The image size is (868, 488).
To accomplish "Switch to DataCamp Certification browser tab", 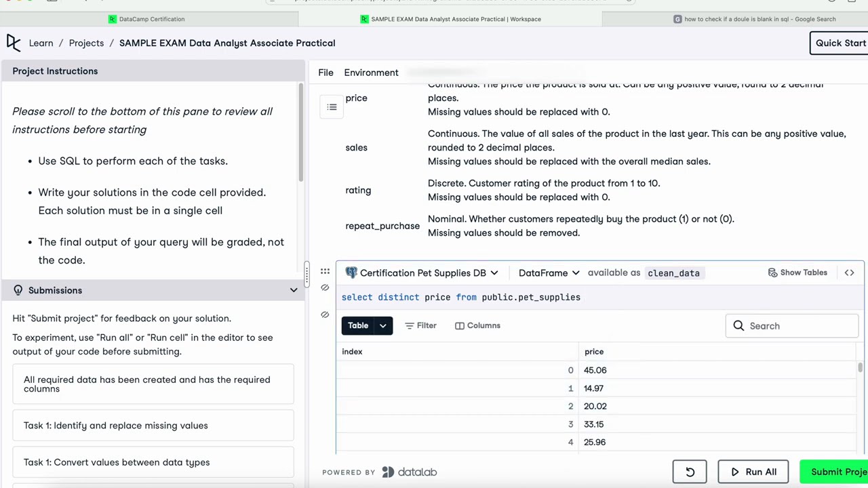I will pos(146,19).
